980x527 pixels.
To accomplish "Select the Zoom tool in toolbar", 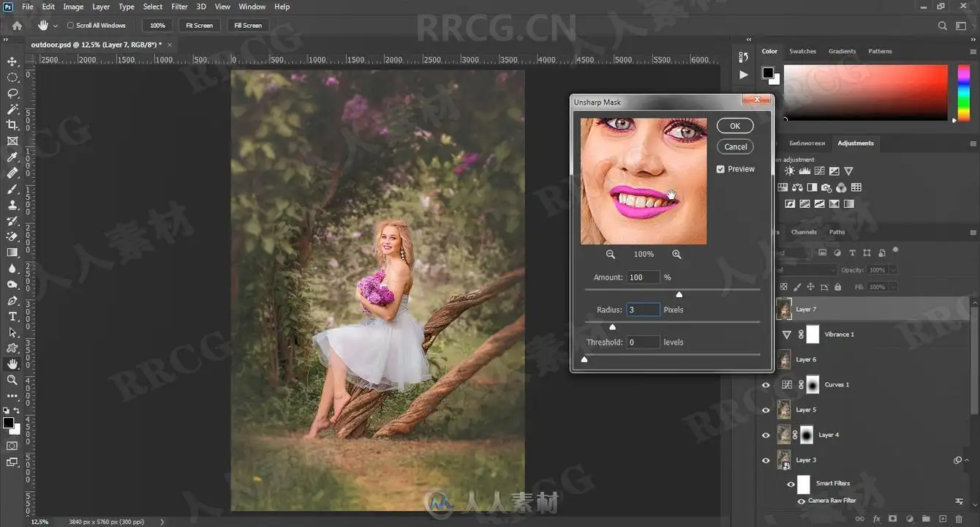I will pyautogui.click(x=12, y=380).
